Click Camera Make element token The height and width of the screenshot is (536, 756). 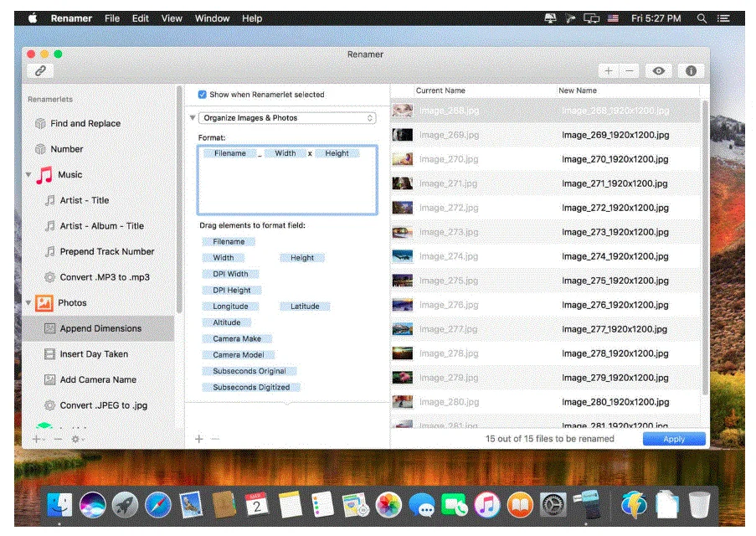point(237,338)
